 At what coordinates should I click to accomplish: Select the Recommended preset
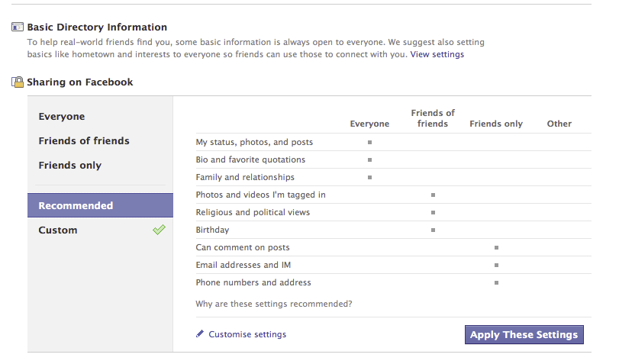click(100, 205)
